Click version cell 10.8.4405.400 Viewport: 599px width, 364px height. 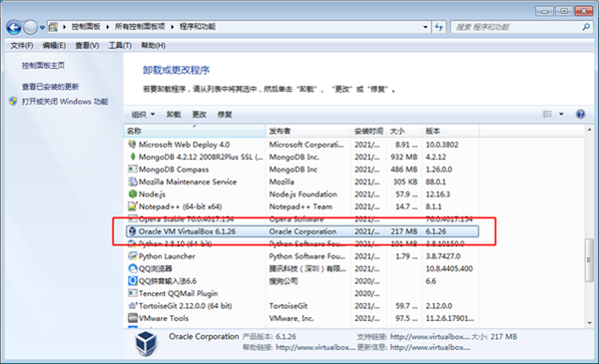tap(449, 268)
